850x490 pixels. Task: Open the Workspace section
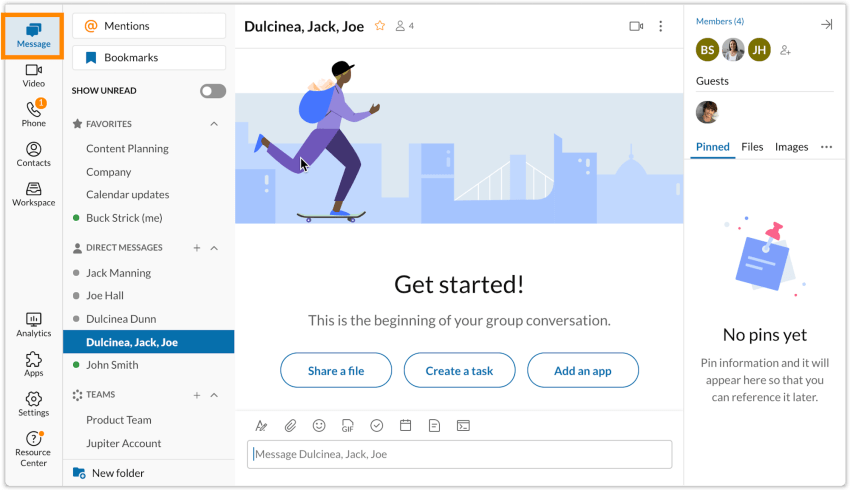point(34,194)
